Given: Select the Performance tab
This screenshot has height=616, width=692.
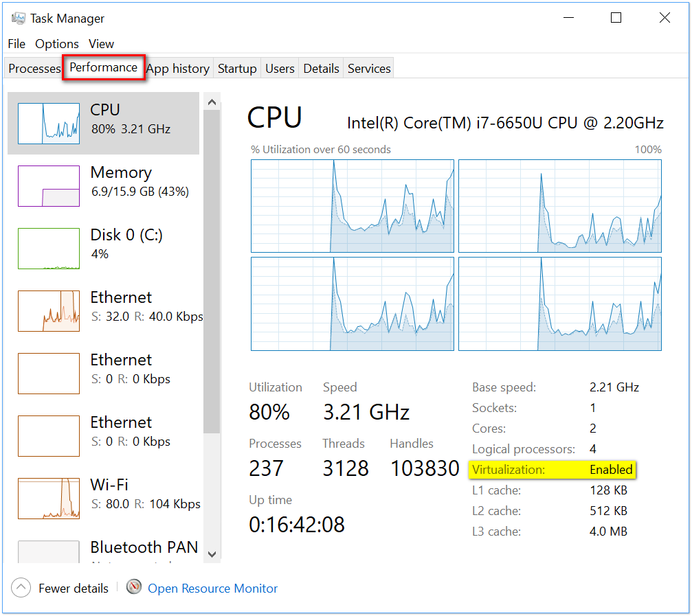Looking at the screenshot, I should tap(104, 67).
